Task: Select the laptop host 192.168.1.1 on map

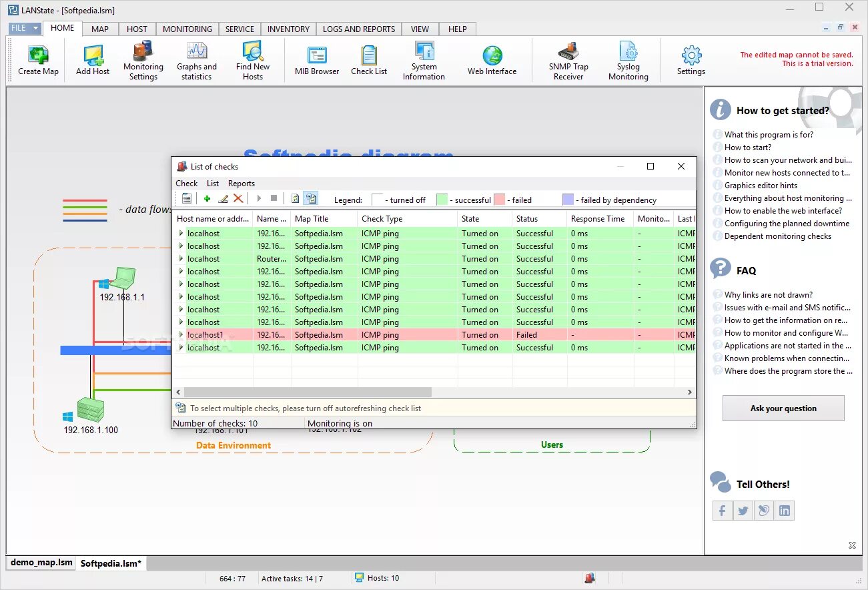Action: tap(124, 277)
